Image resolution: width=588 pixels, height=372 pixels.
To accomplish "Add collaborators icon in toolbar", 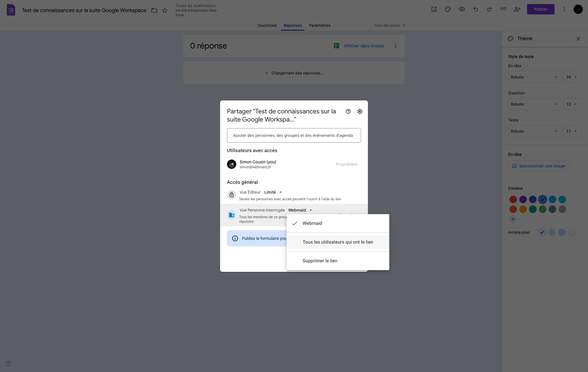I will point(517,9).
